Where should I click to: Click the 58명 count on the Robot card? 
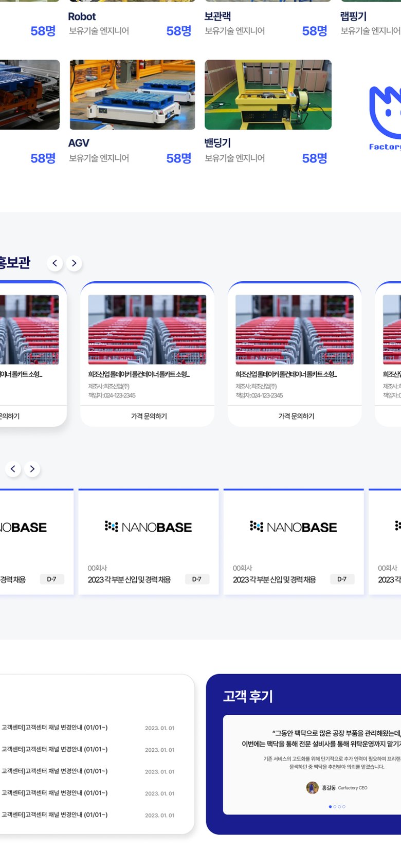[x=179, y=31]
